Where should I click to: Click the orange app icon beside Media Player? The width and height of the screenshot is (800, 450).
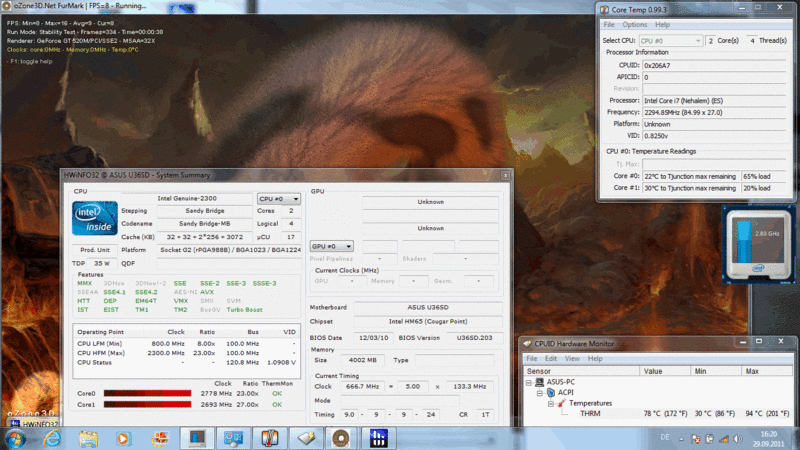(x=160, y=438)
